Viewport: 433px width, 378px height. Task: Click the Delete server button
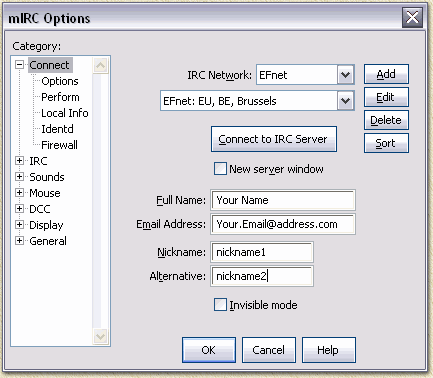[386, 120]
